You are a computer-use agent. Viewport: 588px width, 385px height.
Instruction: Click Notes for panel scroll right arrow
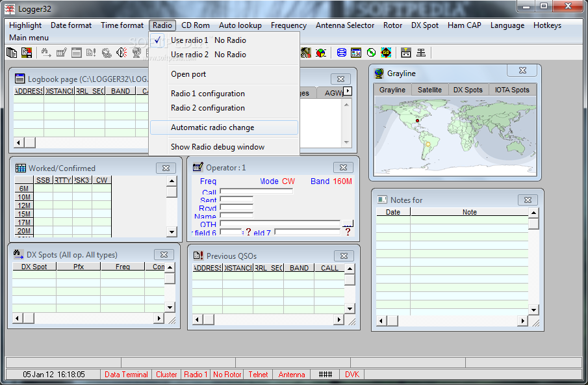pyautogui.click(x=522, y=321)
